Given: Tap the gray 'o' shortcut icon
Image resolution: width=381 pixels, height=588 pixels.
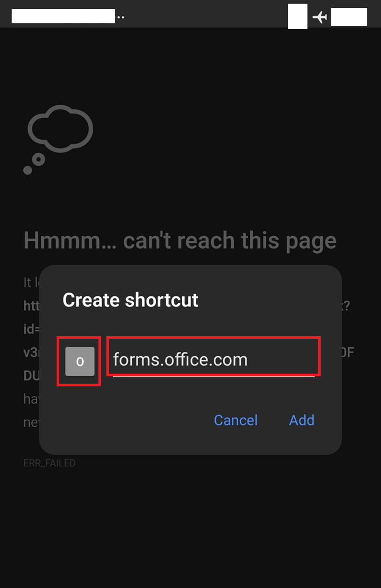Looking at the screenshot, I should click(80, 361).
